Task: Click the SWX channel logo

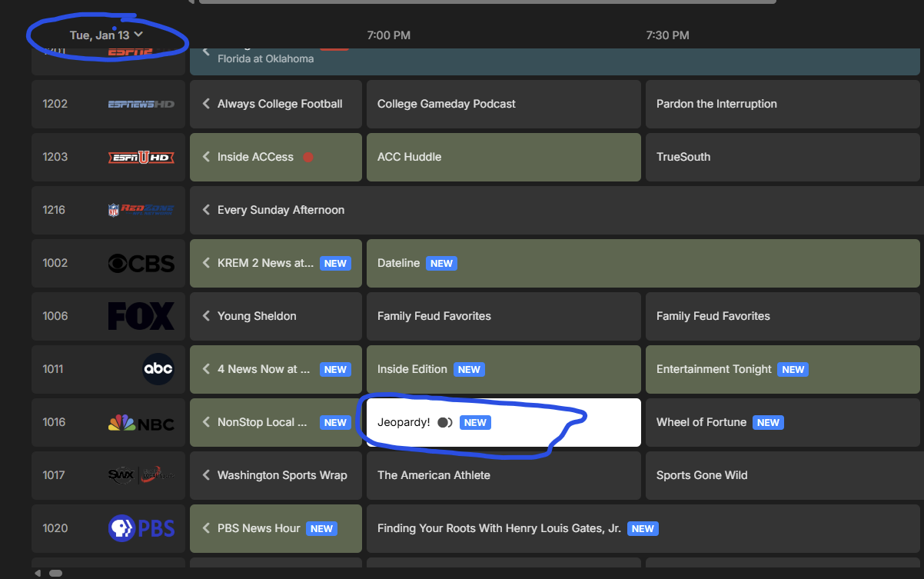Action: pyautogui.click(x=141, y=475)
